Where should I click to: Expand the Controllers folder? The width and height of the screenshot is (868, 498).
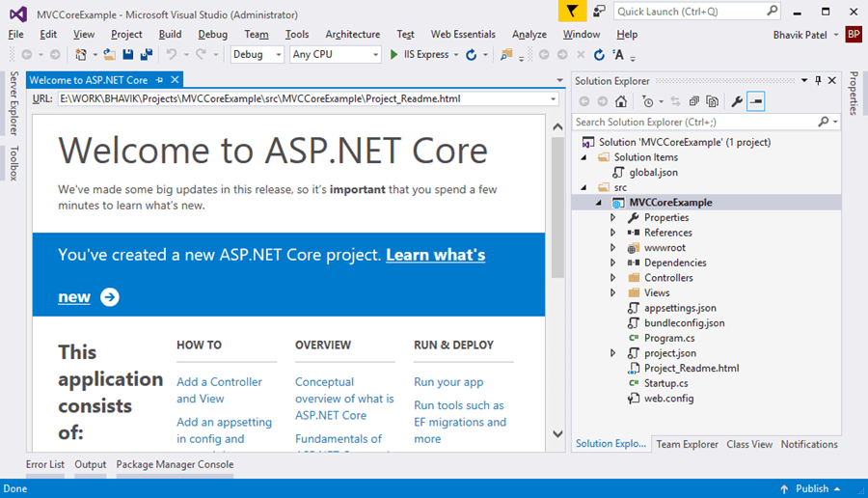pos(612,278)
